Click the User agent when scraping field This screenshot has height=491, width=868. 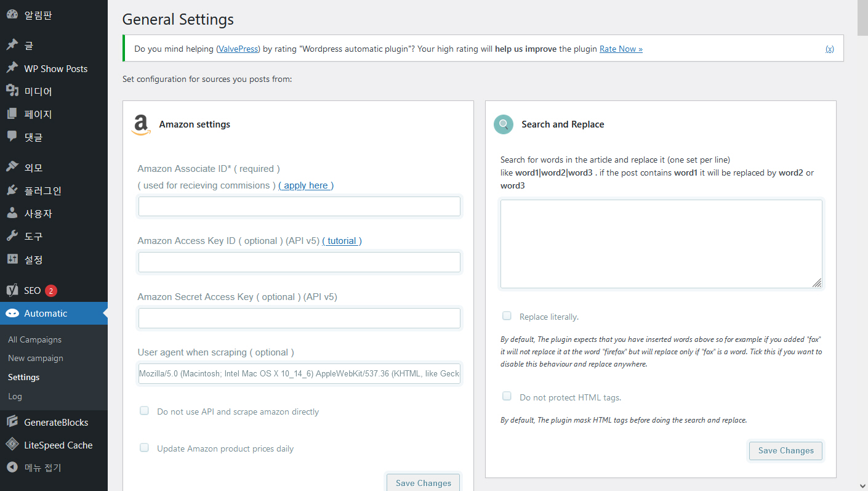click(299, 373)
